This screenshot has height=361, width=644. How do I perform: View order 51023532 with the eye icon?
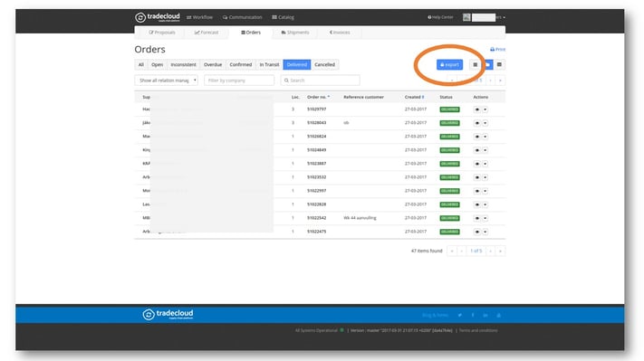[476, 177]
